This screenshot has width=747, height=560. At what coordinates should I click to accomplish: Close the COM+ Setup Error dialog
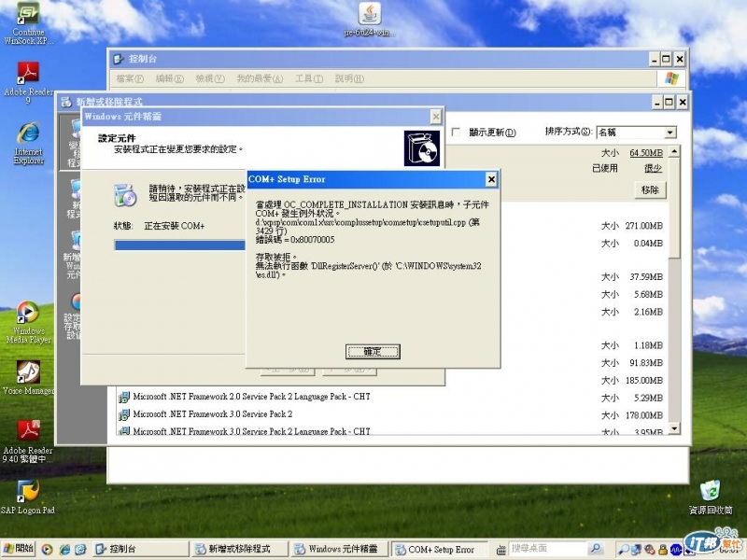pos(491,179)
